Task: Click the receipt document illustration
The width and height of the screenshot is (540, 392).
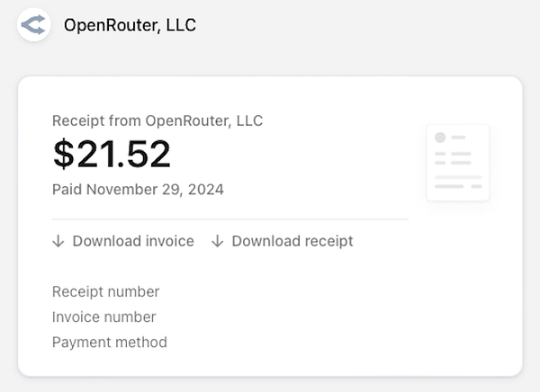Action: 457,162
